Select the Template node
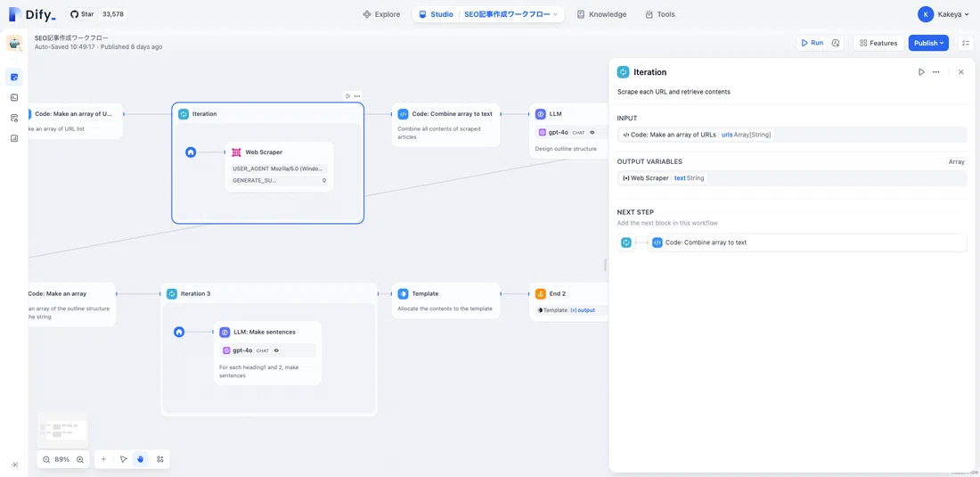 click(446, 300)
